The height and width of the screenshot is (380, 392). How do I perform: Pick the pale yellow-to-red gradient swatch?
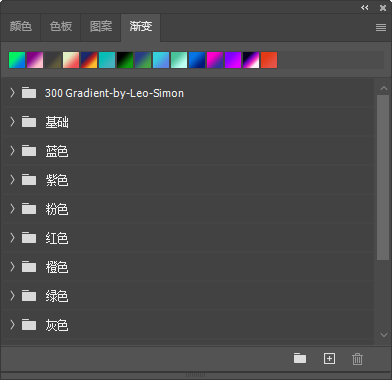coord(71,60)
